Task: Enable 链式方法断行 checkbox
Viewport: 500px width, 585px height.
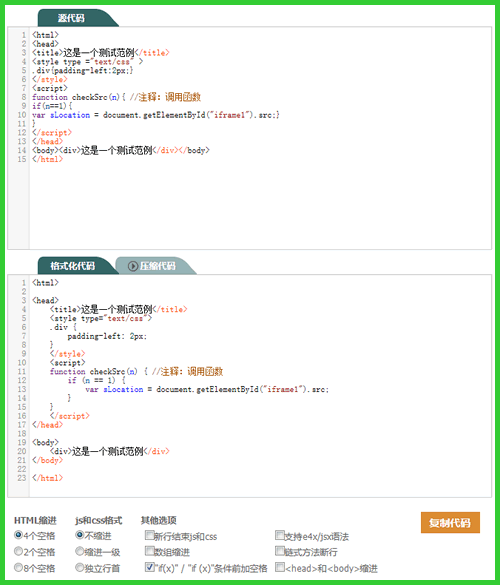Action: pyautogui.click(x=279, y=551)
